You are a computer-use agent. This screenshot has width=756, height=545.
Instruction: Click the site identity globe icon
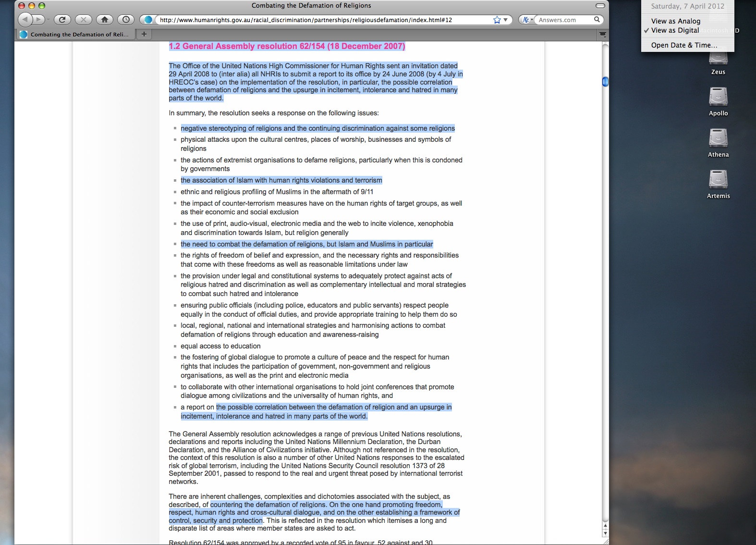[x=148, y=20]
